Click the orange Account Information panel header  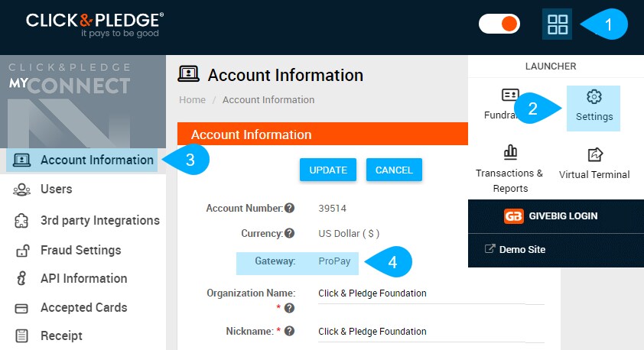(x=323, y=134)
